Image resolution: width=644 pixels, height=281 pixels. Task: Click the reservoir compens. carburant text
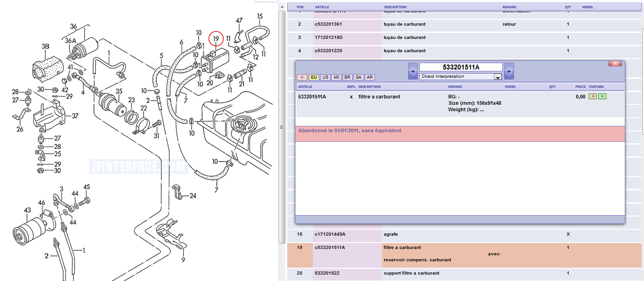click(417, 260)
